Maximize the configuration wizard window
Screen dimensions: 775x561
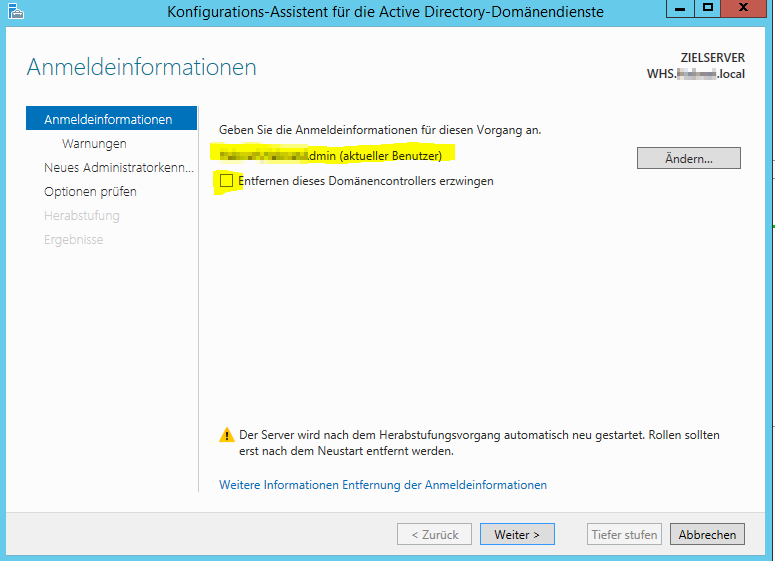click(709, 10)
